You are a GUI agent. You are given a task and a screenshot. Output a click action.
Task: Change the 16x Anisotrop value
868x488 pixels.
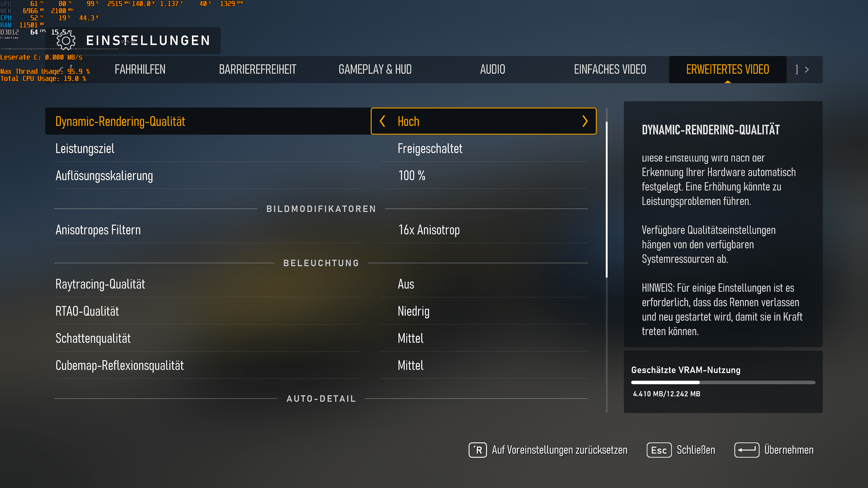click(x=429, y=230)
